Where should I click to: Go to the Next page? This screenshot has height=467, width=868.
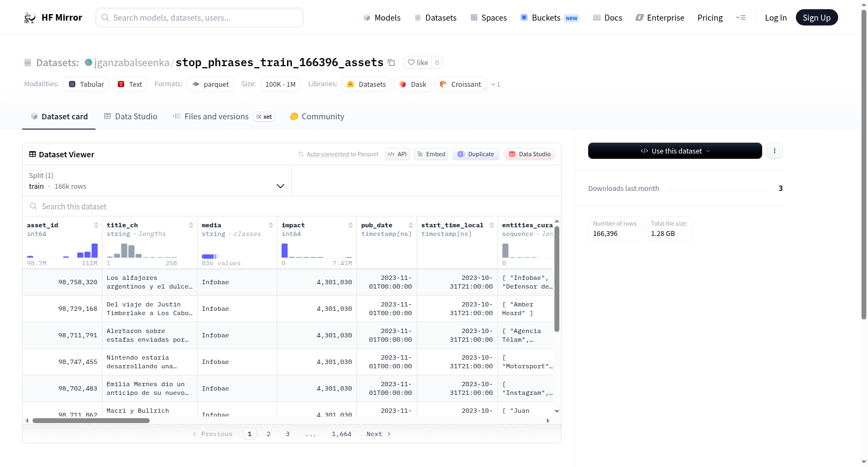tap(379, 434)
